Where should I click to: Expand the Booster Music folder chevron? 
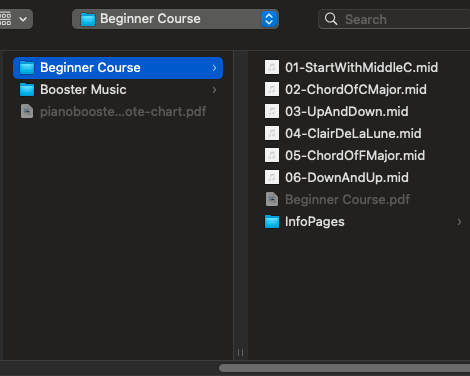pyautogui.click(x=214, y=90)
